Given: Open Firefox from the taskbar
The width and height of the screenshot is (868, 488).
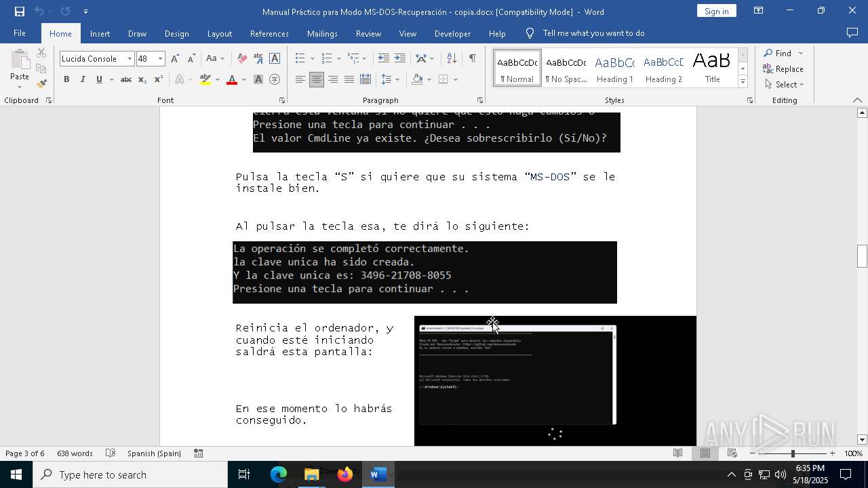Looking at the screenshot, I should click(x=345, y=474).
